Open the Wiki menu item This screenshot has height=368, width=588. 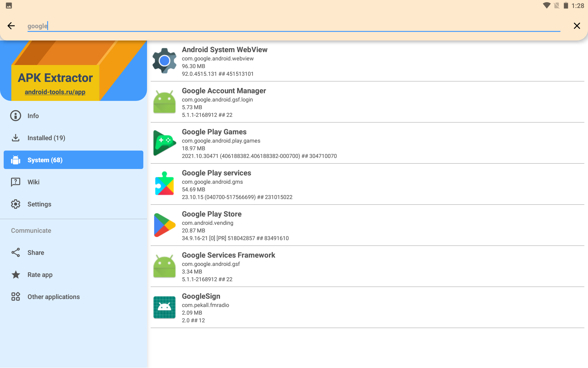73,182
